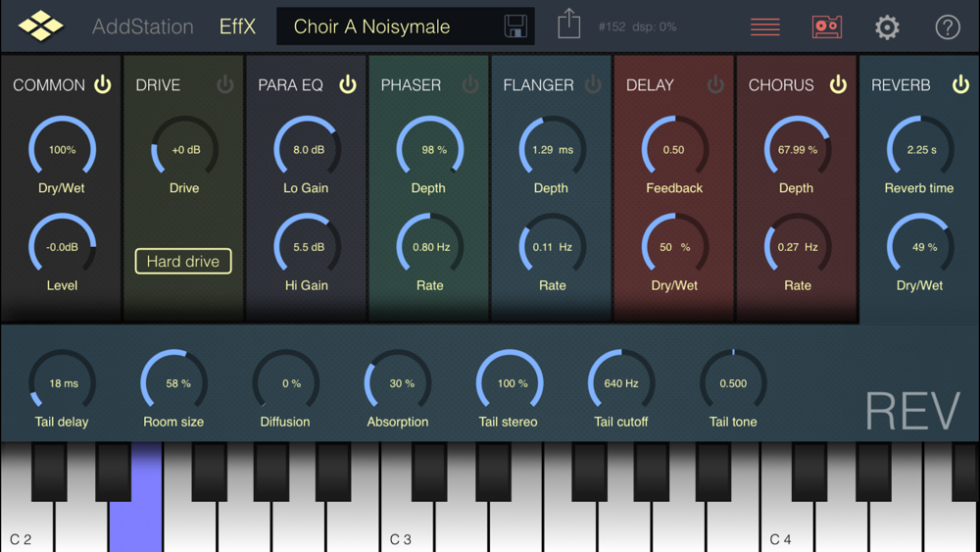Toggle PARA EQ power button
This screenshot has width=980, height=552.
[x=348, y=84]
